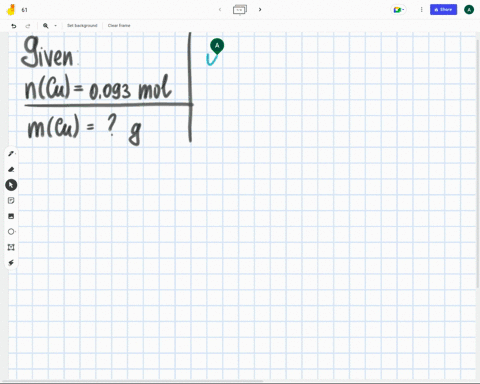This screenshot has width=480, height=384.
Task: Expand the frame bar thumbnail
Action: tap(240, 10)
